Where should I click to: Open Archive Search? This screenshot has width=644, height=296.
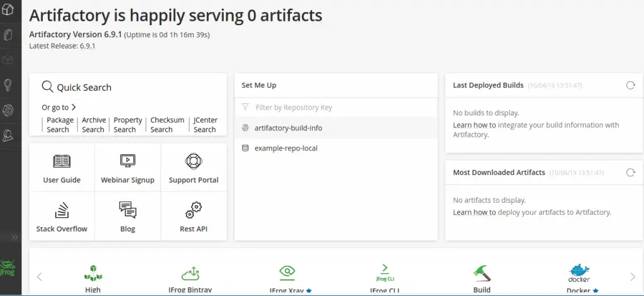tap(94, 125)
